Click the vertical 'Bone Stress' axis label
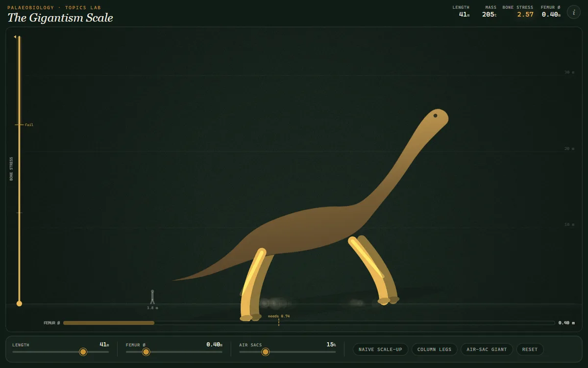 click(x=11, y=169)
